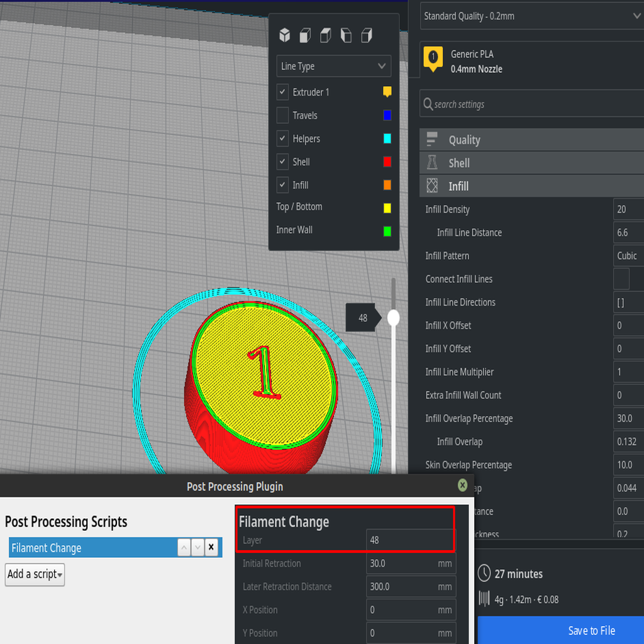
Task: Click the 27 minutes print time text
Action: (518, 574)
